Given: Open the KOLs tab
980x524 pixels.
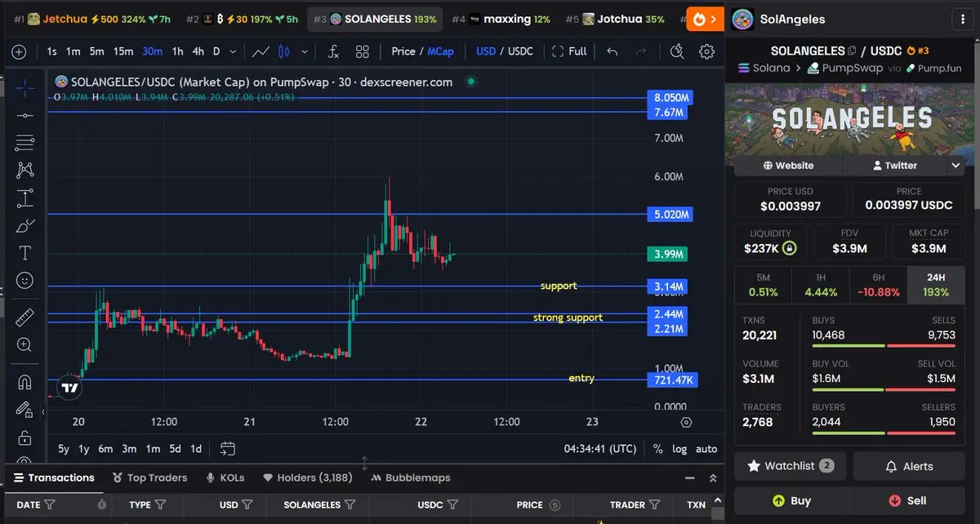Looking at the screenshot, I should pos(225,477).
